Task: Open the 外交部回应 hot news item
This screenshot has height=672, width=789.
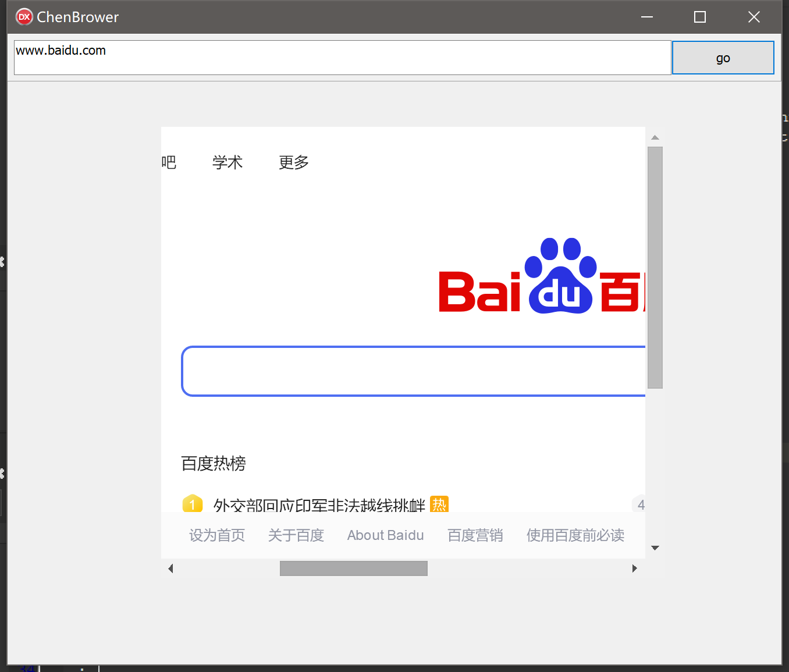Action: pyautogui.click(x=319, y=504)
